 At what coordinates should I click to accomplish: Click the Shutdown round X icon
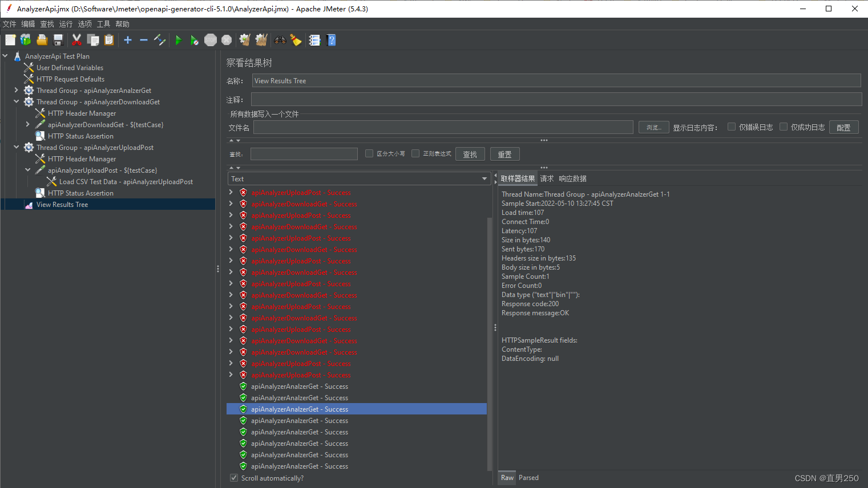pos(227,40)
